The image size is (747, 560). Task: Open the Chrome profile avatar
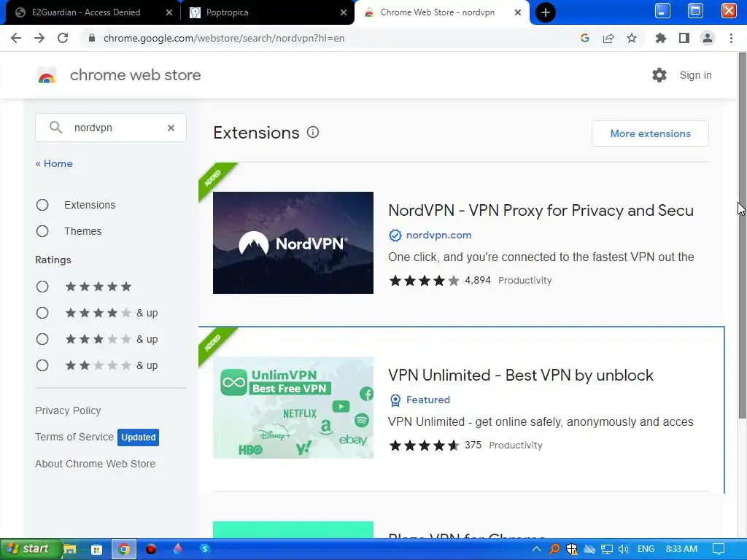(x=708, y=38)
